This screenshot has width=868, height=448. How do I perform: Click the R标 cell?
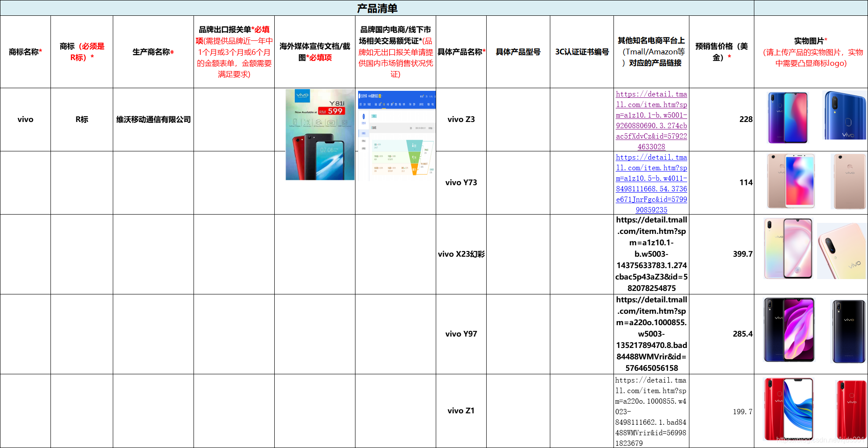(x=82, y=119)
